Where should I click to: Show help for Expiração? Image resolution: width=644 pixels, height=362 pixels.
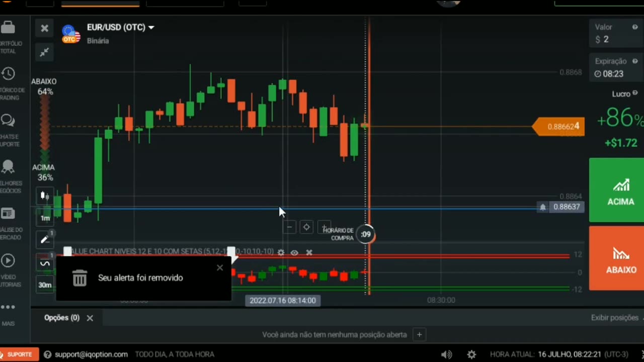[635, 61]
